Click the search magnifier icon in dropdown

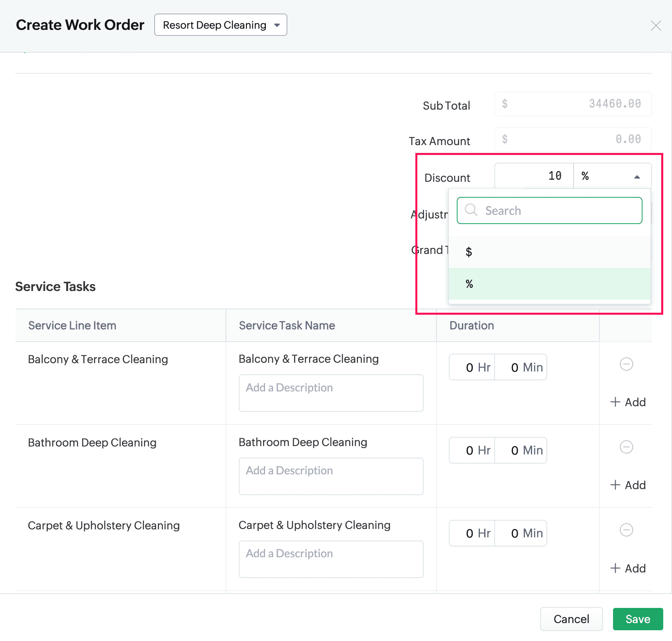point(471,210)
